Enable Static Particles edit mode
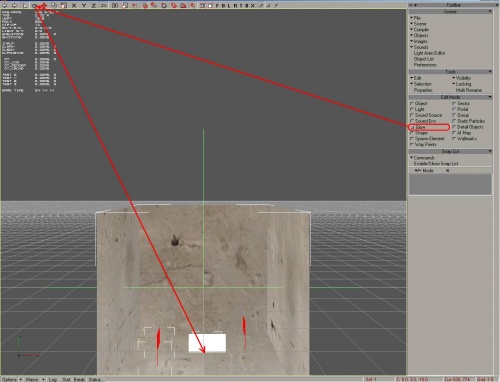 469,121
